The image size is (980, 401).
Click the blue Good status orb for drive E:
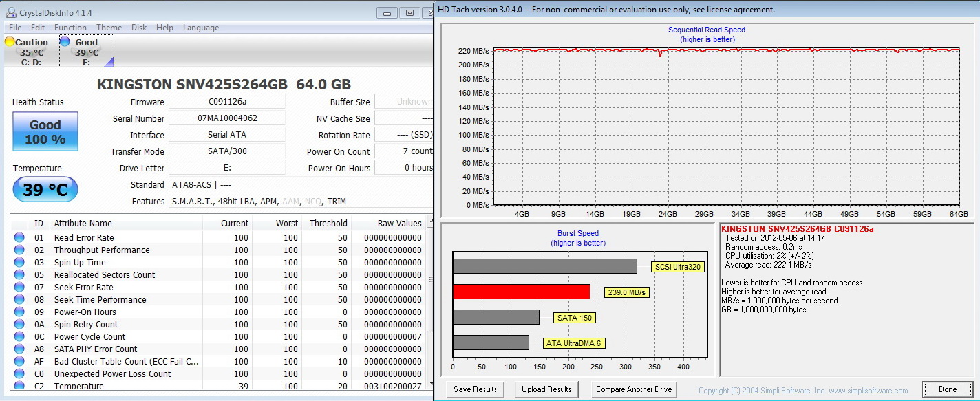[65, 42]
